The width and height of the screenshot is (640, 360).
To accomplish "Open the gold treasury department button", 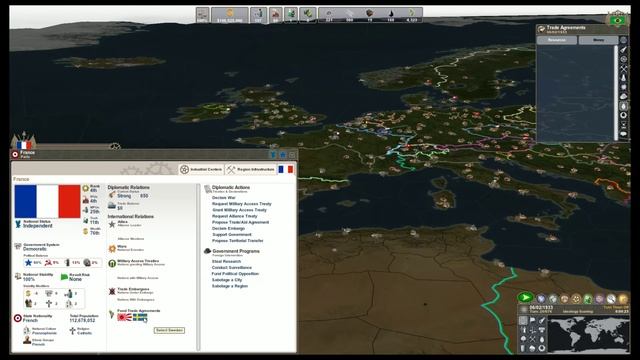I will [623, 299].
